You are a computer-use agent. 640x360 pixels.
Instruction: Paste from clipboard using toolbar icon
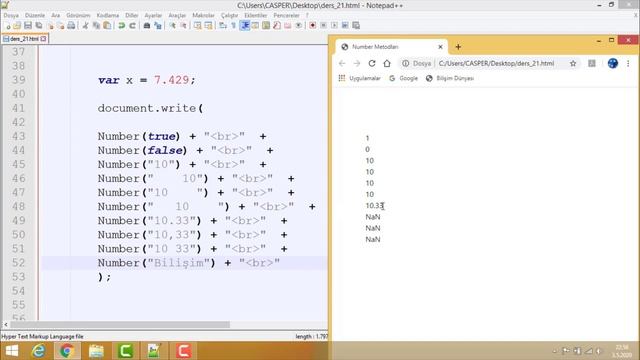tap(107, 25)
